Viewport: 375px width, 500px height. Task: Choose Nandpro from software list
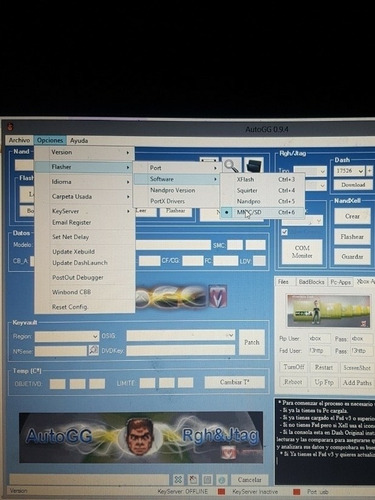[262, 201]
